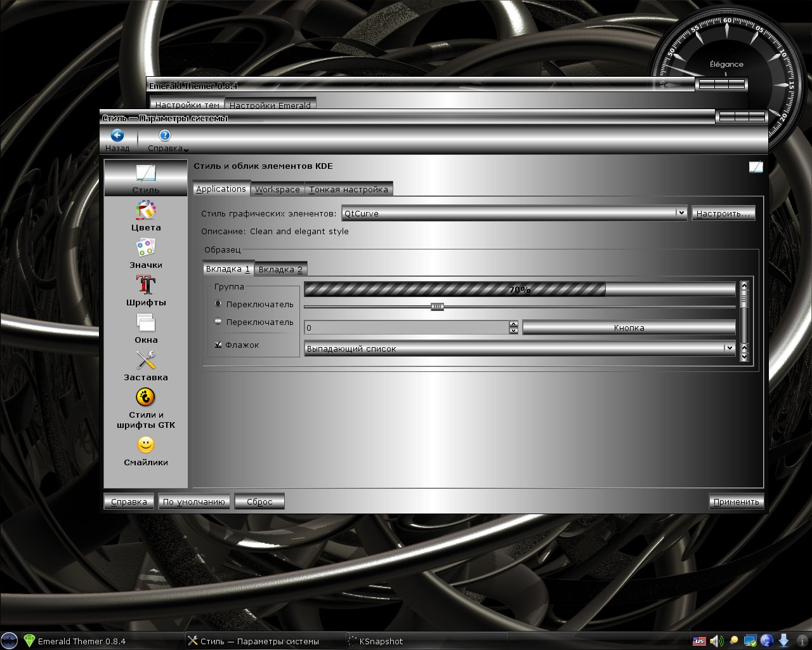Click the Применить apply button
Screen dimensions: 812x650
[x=736, y=501]
